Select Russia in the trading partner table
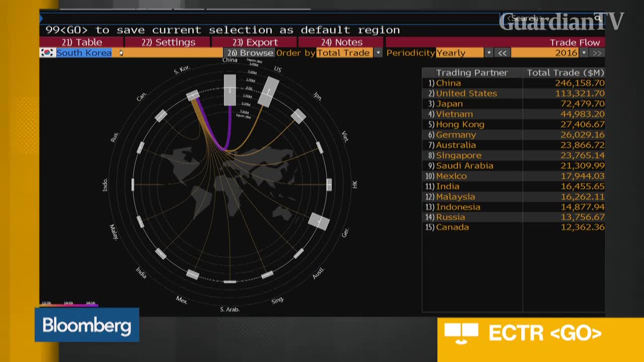Screen dimensions: 644x362 point(450,217)
